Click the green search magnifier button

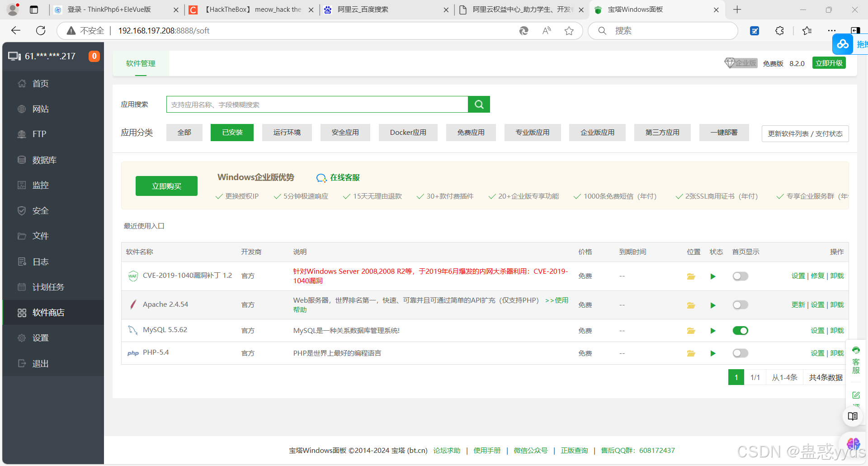pyautogui.click(x=479, y=105)
